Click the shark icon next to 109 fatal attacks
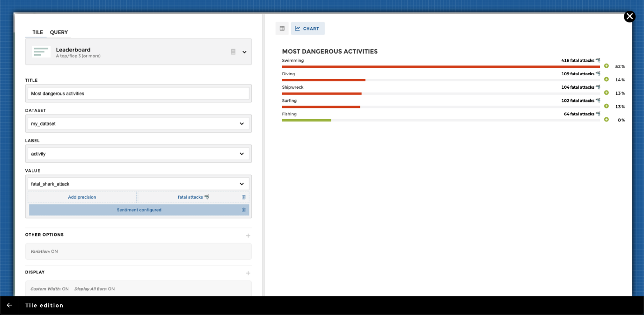Image resolution: width=644 pixels, height=315 pixels. [x=598, y=74]
